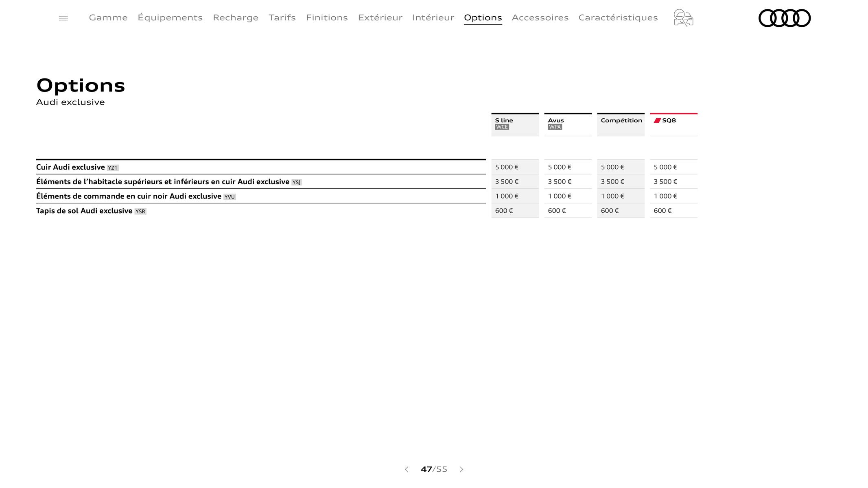
Task: Click the Compétition column header
Action: tap(621, 124)
